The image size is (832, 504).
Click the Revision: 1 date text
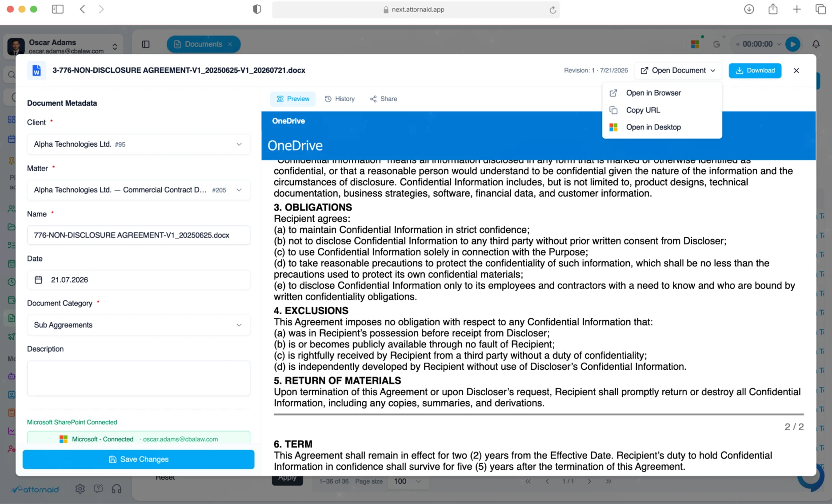pos(596,71)
